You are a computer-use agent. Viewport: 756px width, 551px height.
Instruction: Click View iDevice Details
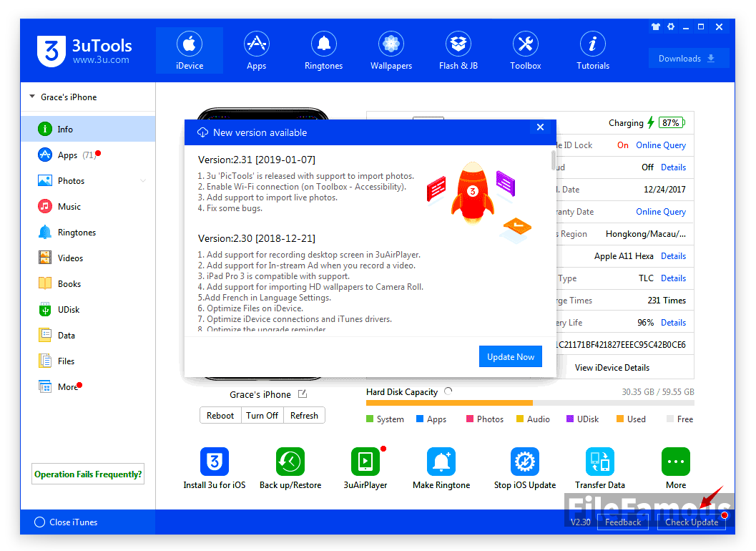pyautogui.click(x=612, y=368)
